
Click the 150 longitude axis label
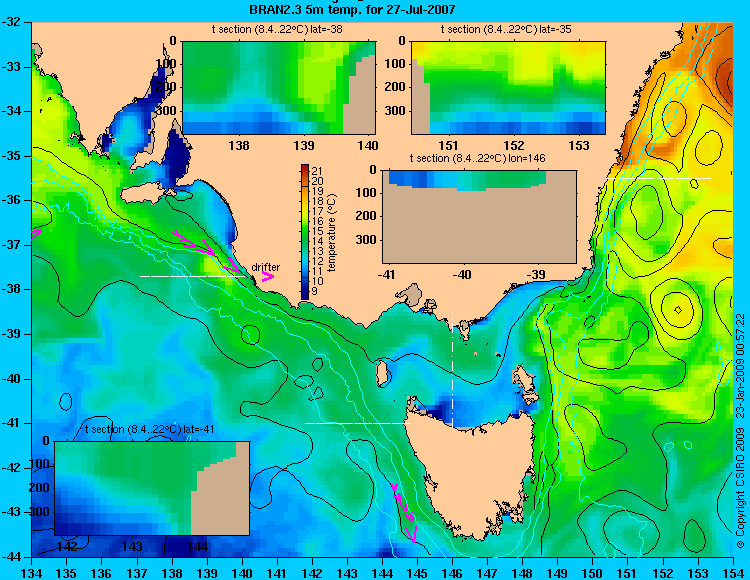[x=593, y=573]
